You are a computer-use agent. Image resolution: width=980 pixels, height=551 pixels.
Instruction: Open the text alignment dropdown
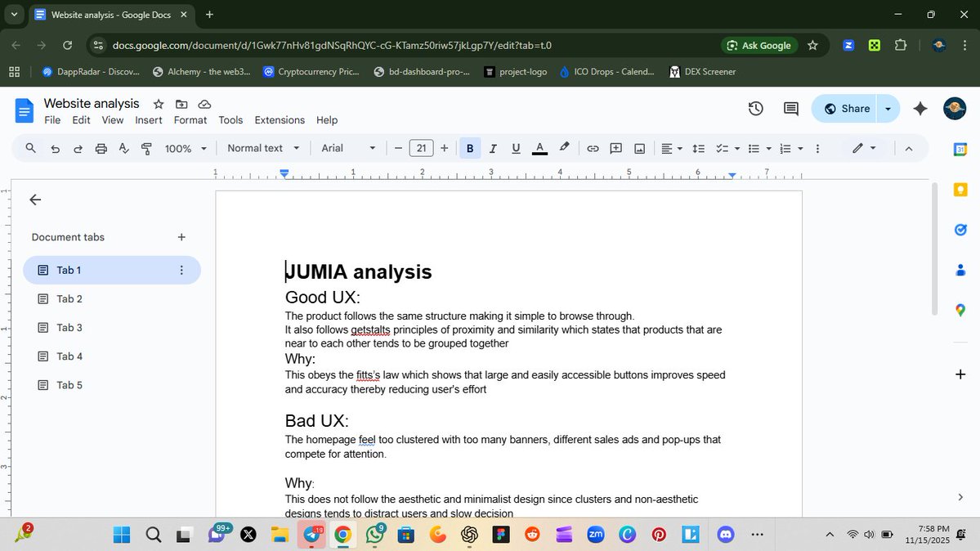[x=672, y=148]
